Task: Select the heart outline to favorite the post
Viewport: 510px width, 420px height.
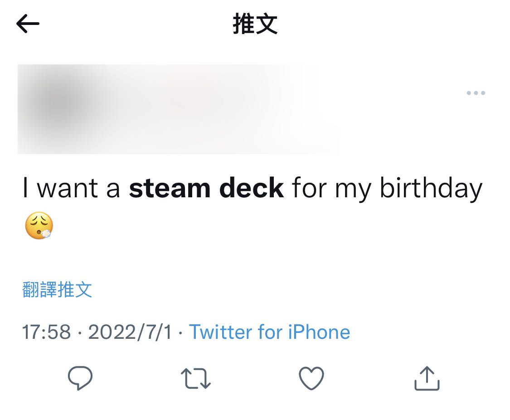Action: click(311, 377)
